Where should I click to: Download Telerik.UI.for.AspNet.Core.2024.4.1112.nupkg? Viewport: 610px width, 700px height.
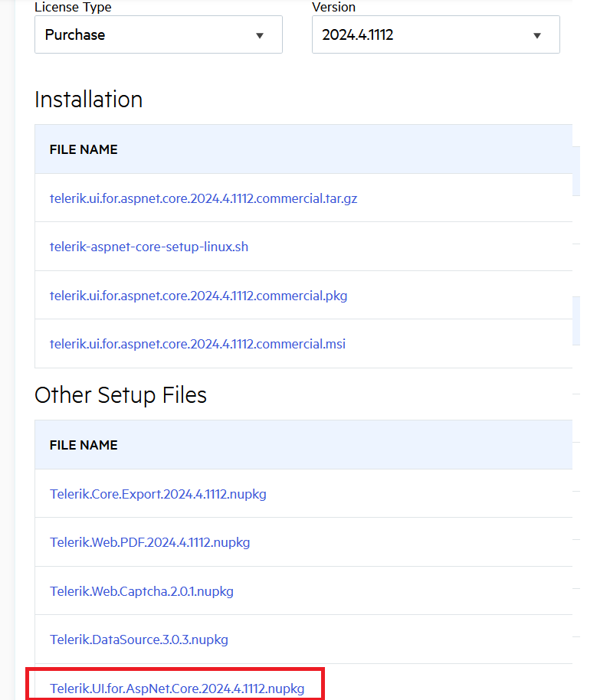(177, 689)
